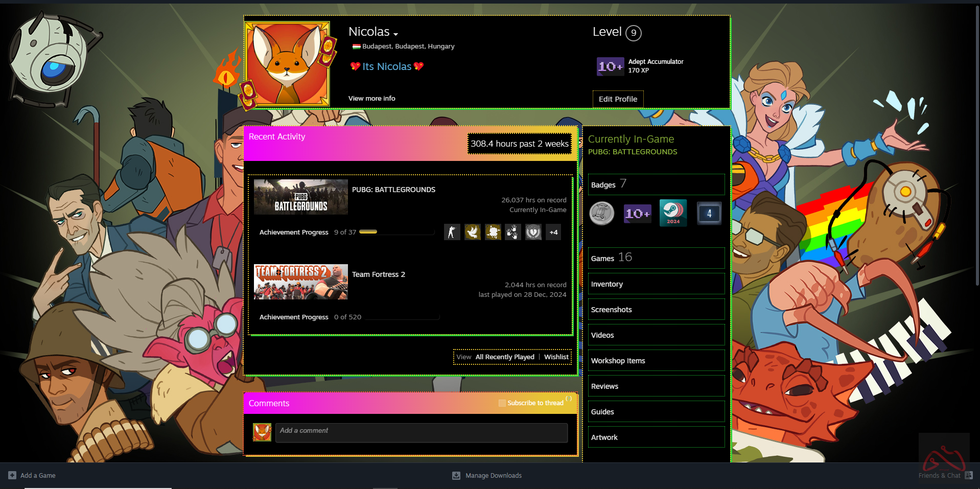The width and height of the screenshot is (980, 489).
Task: Click the Steam 2024 badge icon
Action: click(673, 213)
